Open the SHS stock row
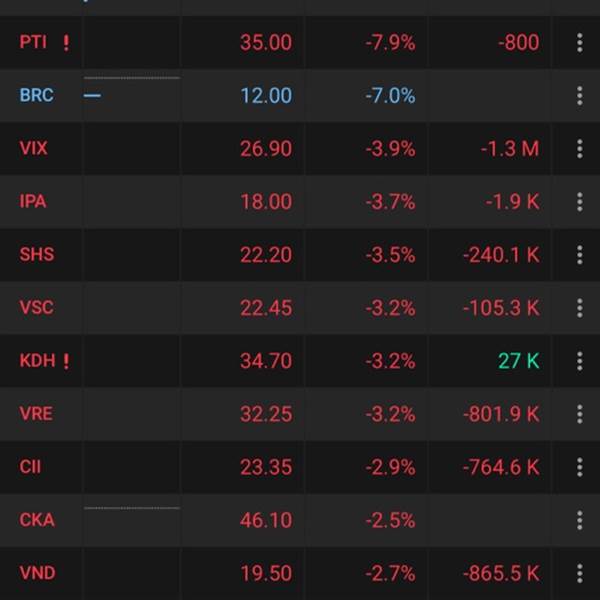This screenshot has height=600, width=600. [x=300, y=255]
